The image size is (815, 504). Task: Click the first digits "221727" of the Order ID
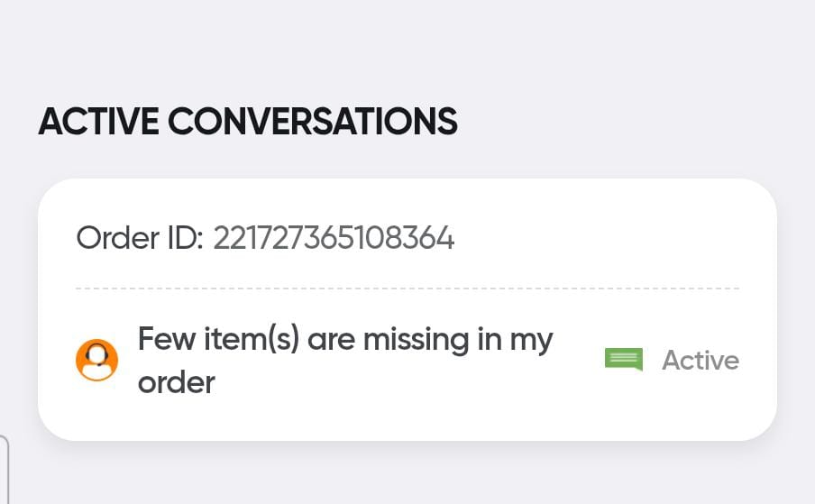(x=255, y=239)
